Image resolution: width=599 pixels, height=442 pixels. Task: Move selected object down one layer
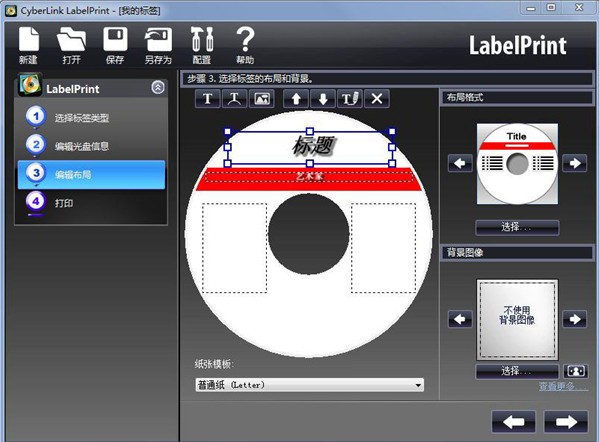pos(323,99)
